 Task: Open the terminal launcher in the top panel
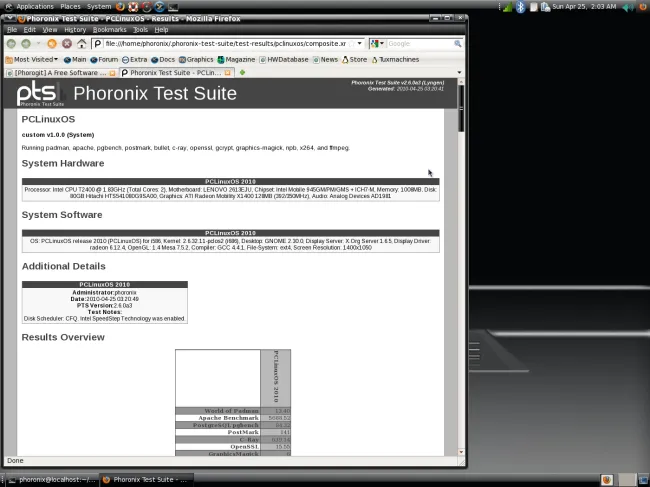173,7
